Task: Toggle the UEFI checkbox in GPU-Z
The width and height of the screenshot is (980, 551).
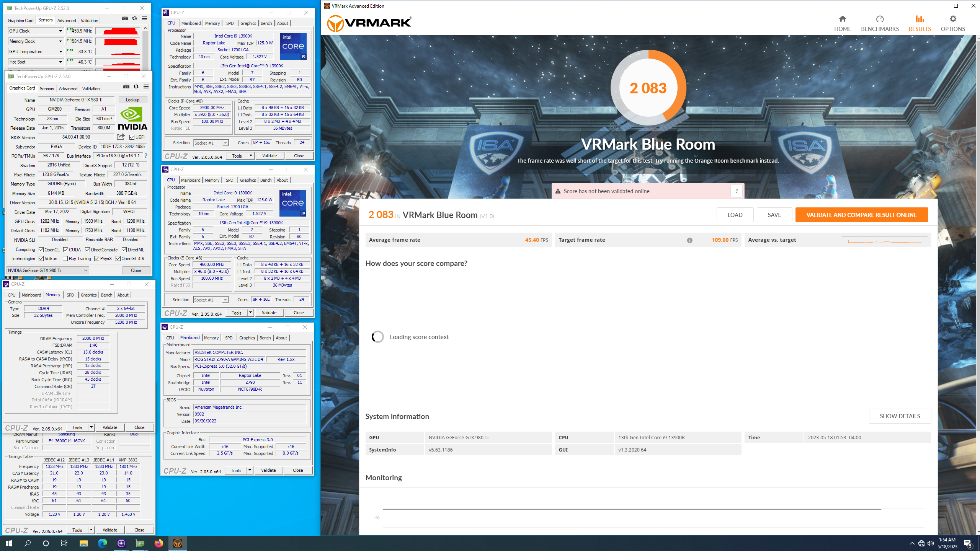Action: pyautogui.click(x=132, y=137)
